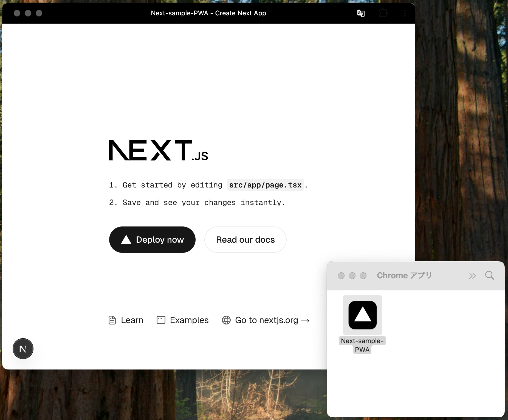Close the Next-sample-PWA app window

(x=17, y=13)
